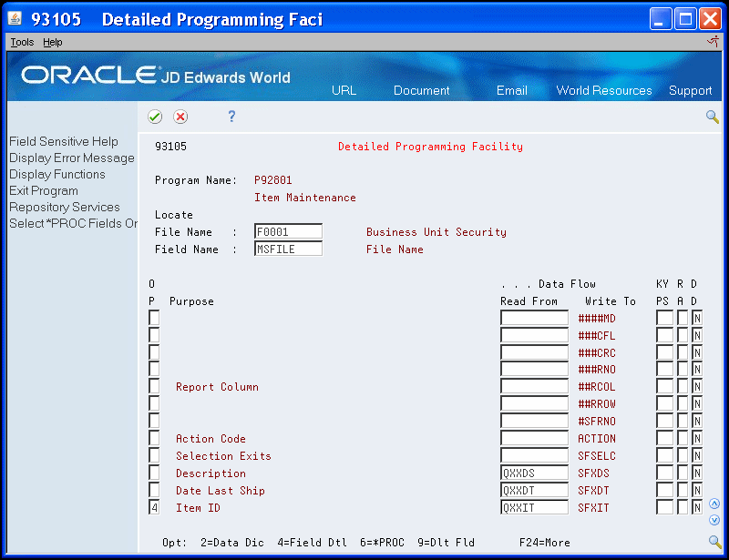Open the blue question mark help icon
The height and width of the screenshot is (560, 729).
pyautogui.click(x=231, y=117)
